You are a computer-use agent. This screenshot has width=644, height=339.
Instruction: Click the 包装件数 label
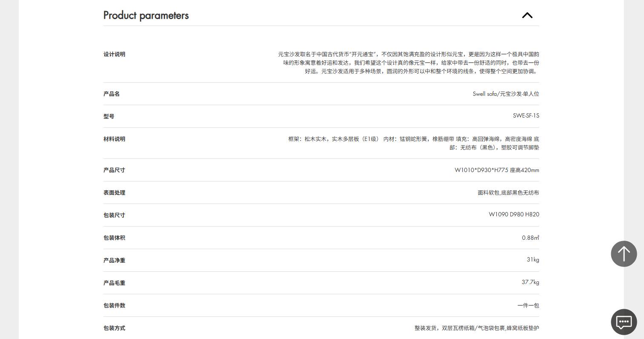114,306
